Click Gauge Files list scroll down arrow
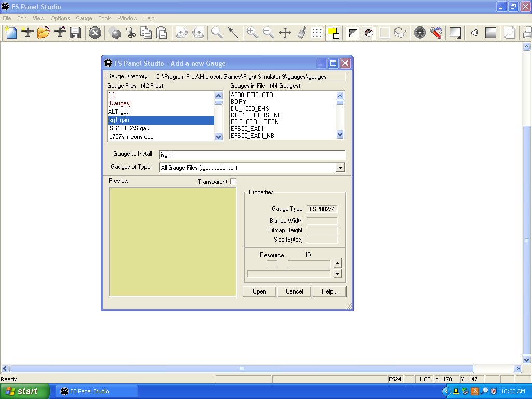This screenshot has height=399, width=532. tap(219, 137)
